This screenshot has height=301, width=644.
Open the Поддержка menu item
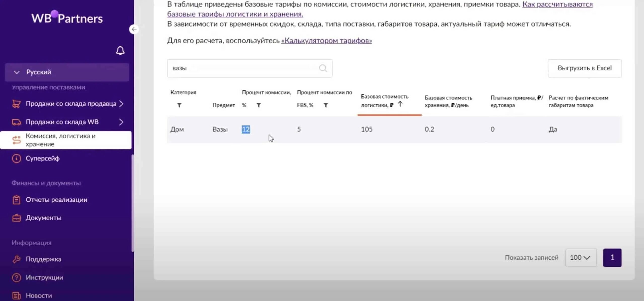pyautogui.click(x=43, y=259)
